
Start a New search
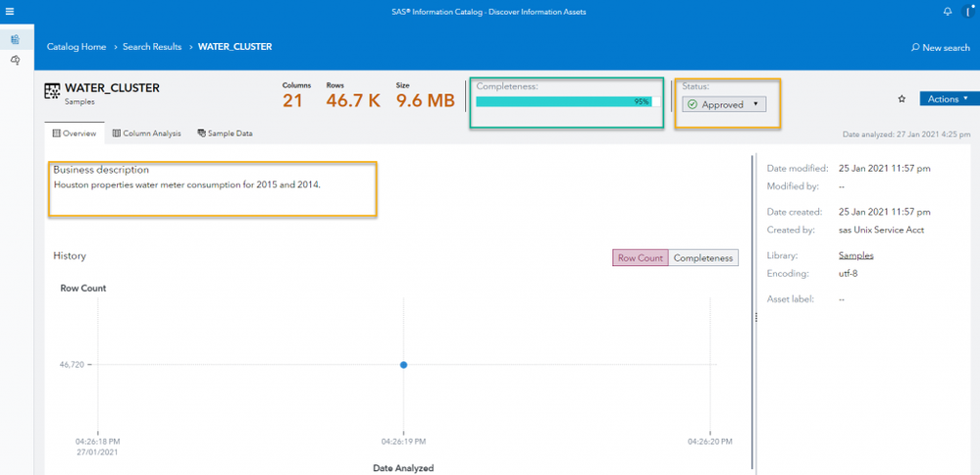(x=940, y=47)
